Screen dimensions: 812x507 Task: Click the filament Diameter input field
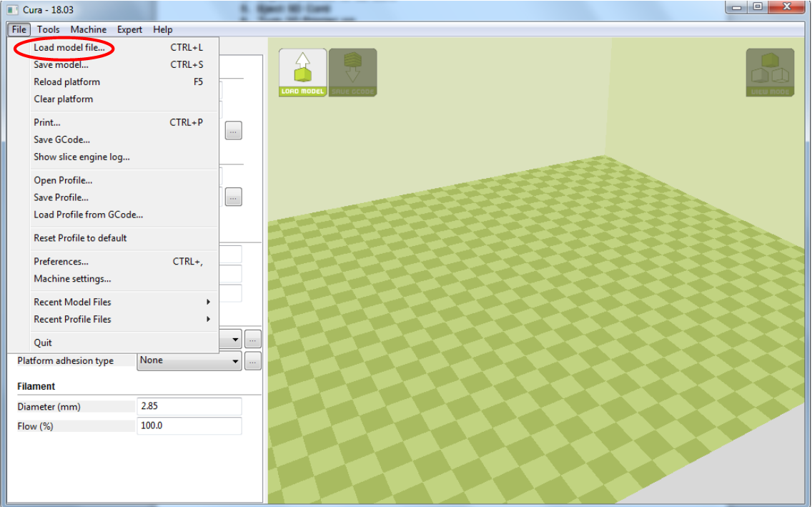point(189,407)
